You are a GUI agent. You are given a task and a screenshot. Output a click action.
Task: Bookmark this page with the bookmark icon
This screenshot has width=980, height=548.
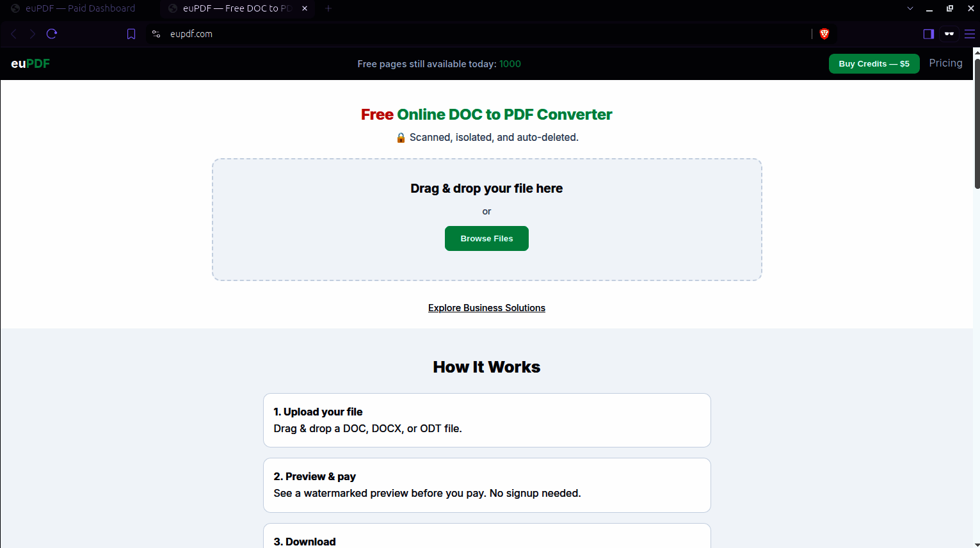[131, 34]
